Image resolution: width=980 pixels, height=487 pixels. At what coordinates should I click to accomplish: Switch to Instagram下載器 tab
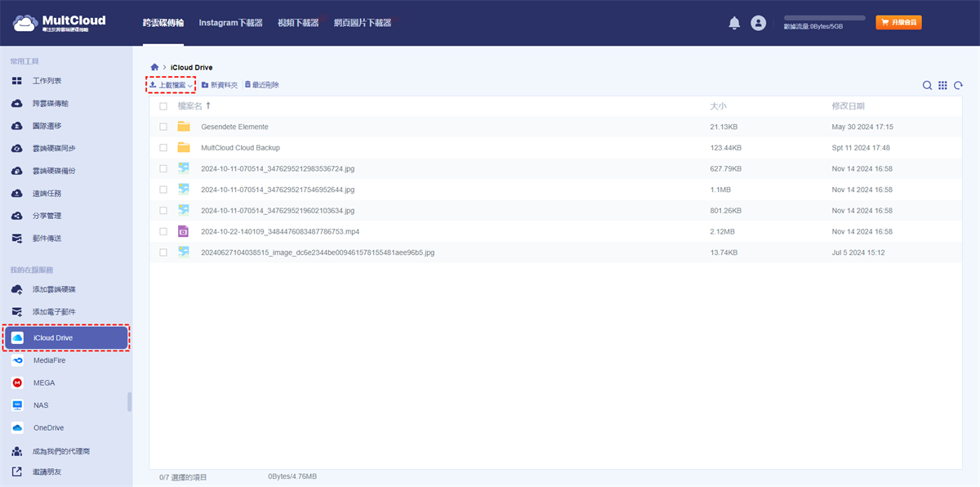point(230,23)
